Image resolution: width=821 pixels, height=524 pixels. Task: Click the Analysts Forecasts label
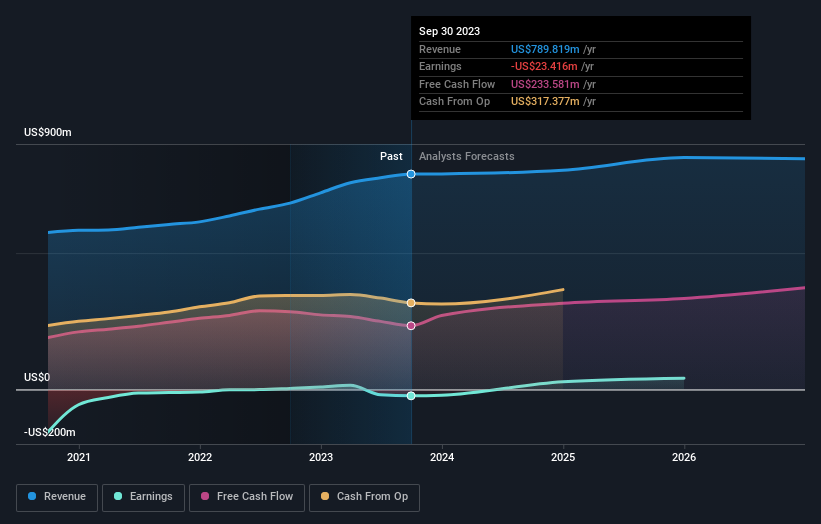467,157
